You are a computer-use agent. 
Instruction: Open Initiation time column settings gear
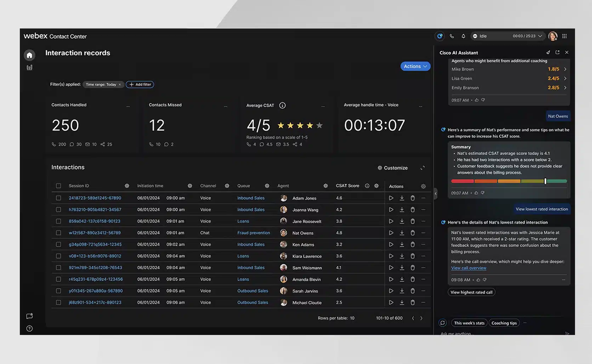click(190, 186)
